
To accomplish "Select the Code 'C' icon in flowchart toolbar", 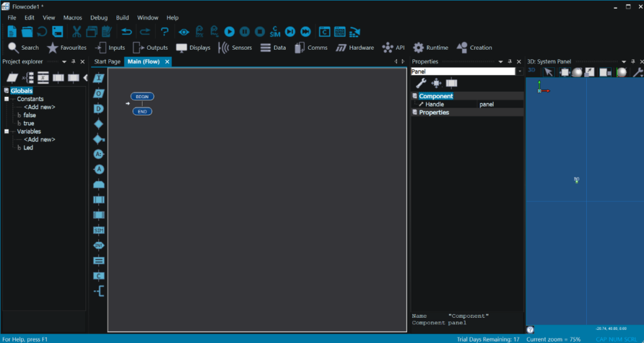I will [99, 276].
